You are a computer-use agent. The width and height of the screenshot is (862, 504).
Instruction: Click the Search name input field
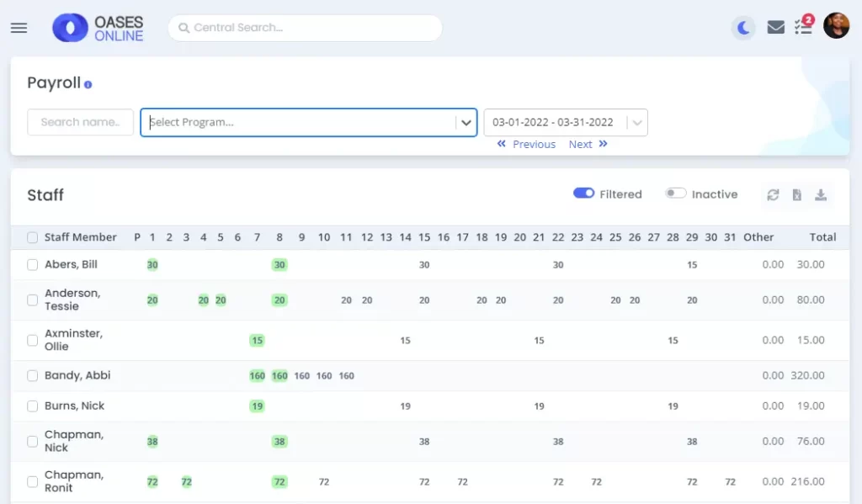pyautogui.click(x=80, y=123)
